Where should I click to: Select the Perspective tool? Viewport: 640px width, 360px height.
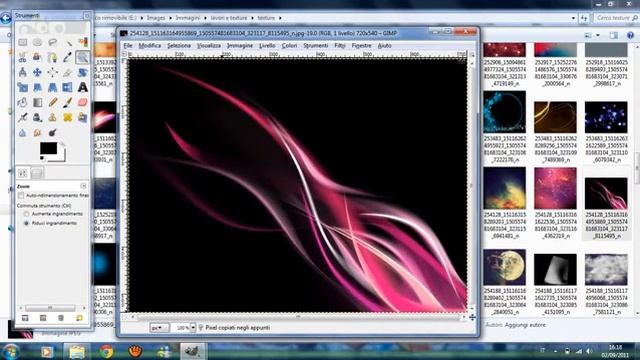coord(52,87)
